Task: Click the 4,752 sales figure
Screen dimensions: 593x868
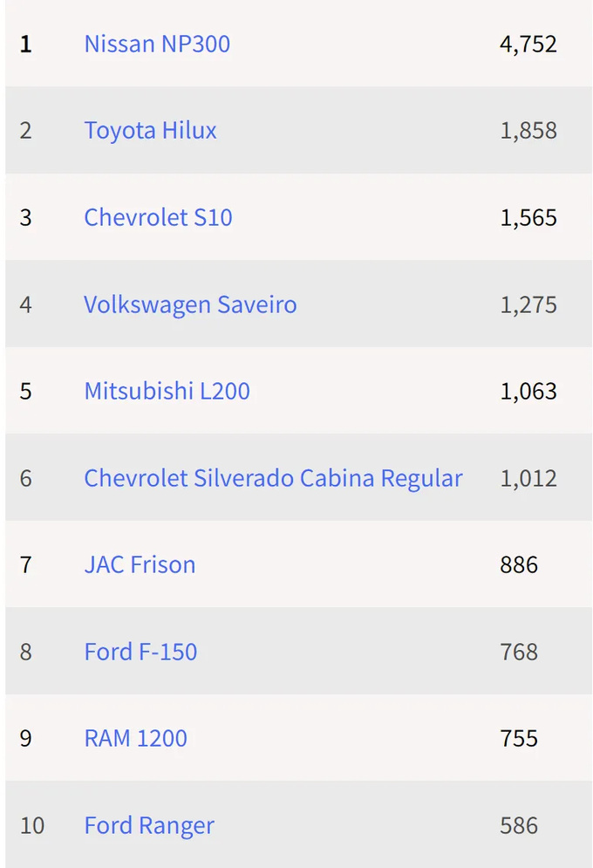Action: point(528,44)
